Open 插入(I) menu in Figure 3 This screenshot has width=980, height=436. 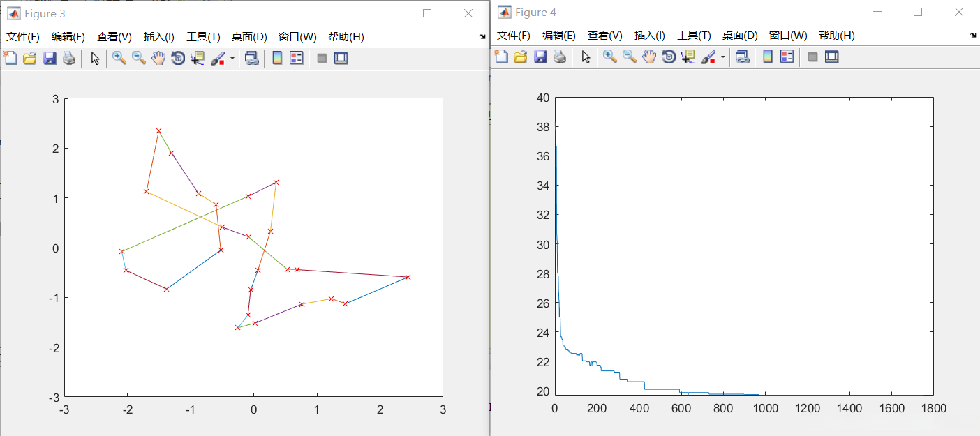tap(159, 36)
